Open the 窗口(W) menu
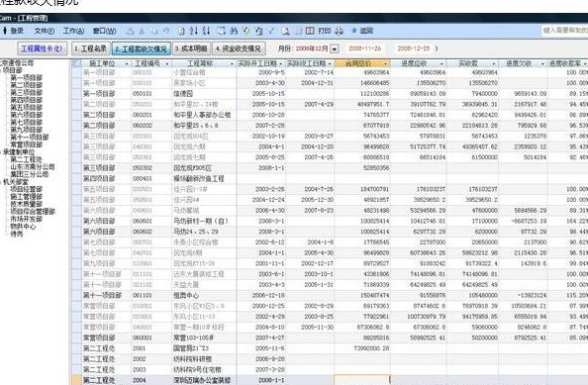This screenshot has width=588, height=385. pyautogui.click(x=104, y=31)
